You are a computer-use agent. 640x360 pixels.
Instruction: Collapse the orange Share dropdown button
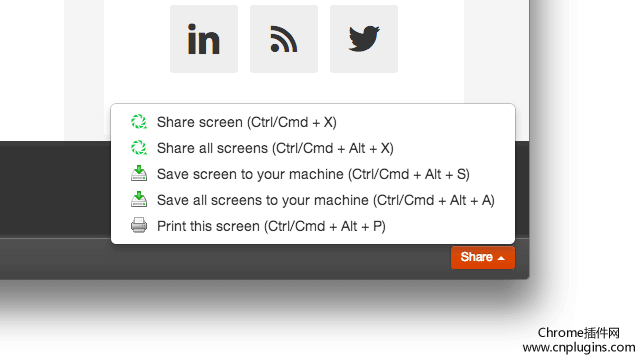483,258
